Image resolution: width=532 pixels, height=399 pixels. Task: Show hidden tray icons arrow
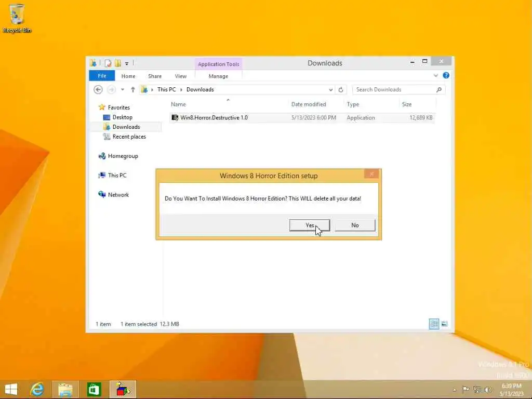(455, 390)
